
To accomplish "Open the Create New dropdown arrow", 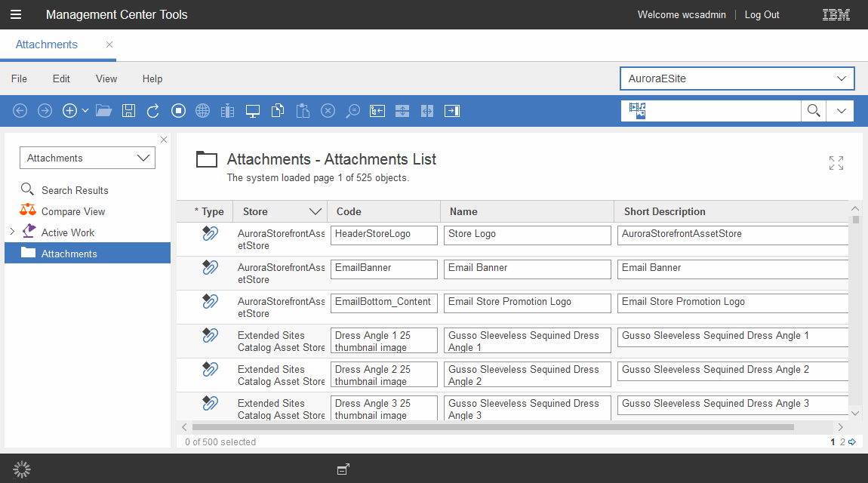I will pyautogui.click(x=85, y=111).
